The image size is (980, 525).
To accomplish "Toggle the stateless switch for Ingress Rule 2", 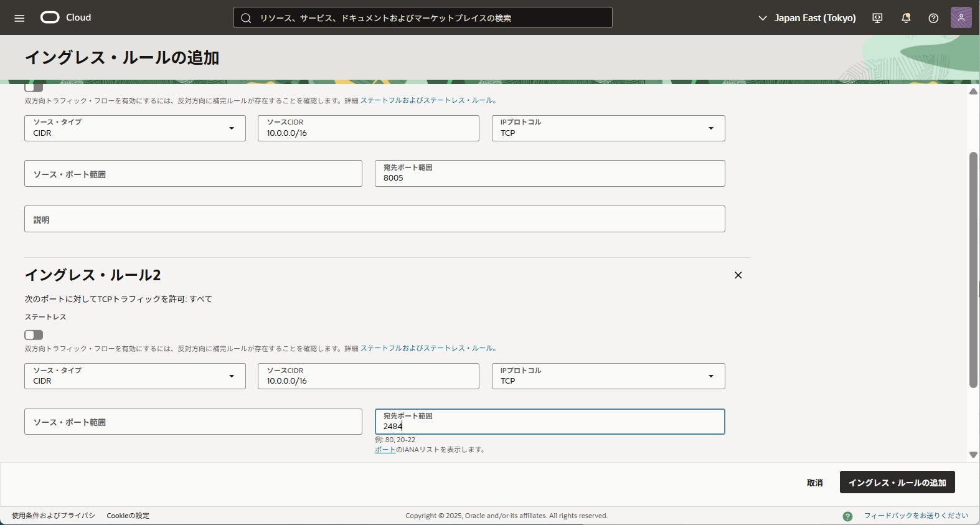I will [x=34, y=335].
